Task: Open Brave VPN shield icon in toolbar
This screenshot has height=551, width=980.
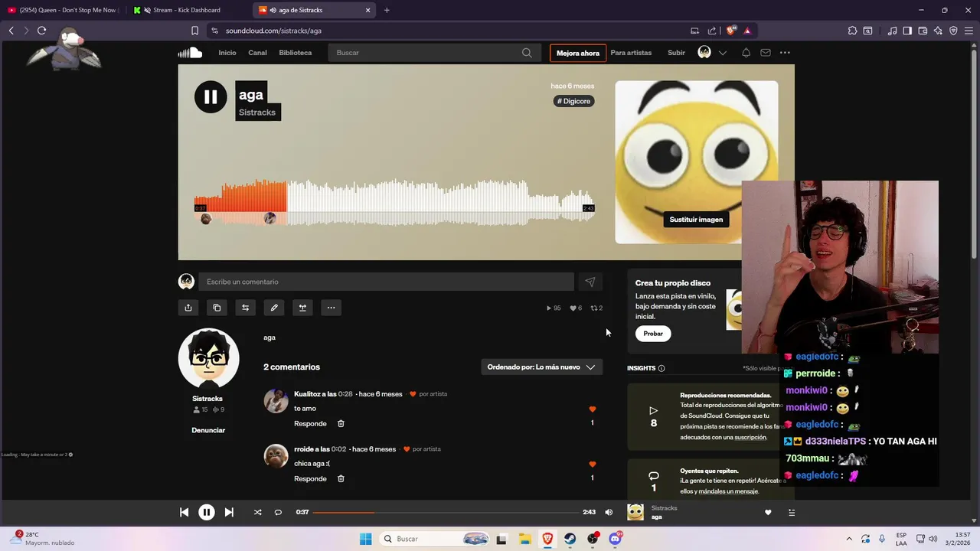Action: point(953,31)
